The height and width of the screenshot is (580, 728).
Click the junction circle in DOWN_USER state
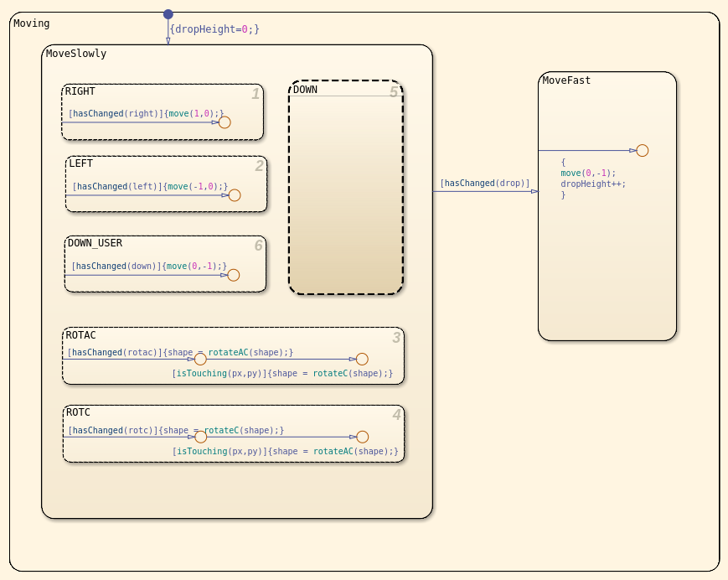(x=234, y=275)
